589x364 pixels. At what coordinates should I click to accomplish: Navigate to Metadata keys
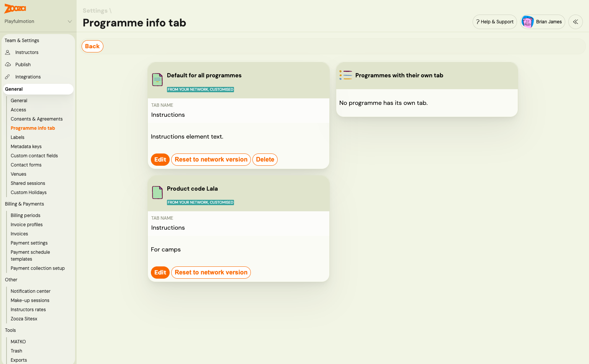coord(26,147)
